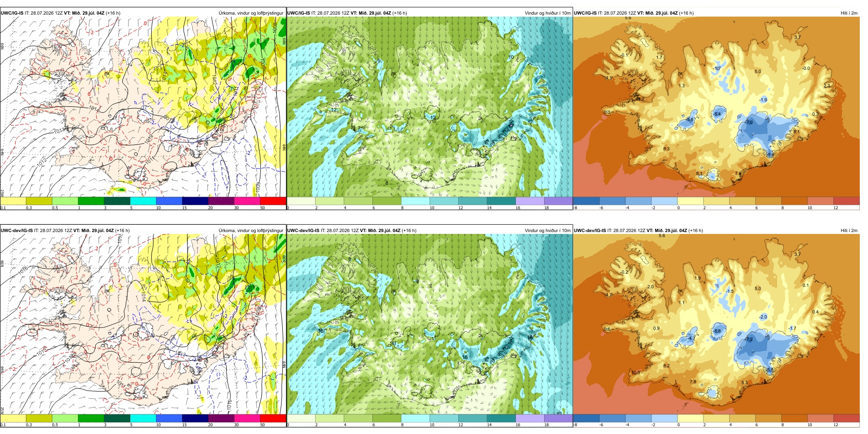Viewport: 868px width, 434px height.
Task: Click the lavender 16 swatch in UWC/IG-IS wind legend
Action: tap(529, 201)
